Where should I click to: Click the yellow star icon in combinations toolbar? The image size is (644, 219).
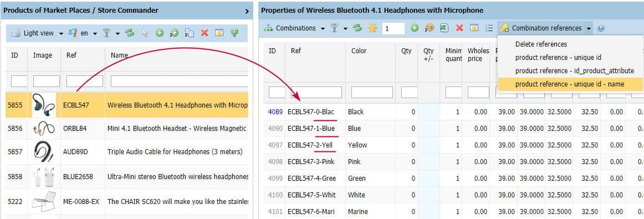[372, 28]
